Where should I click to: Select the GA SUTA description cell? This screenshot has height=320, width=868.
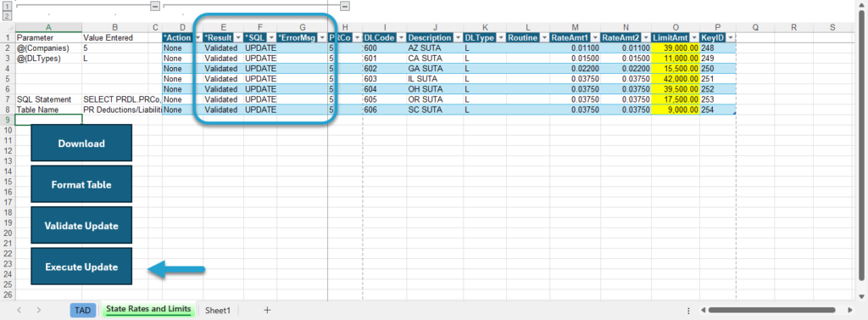[435, 68]
